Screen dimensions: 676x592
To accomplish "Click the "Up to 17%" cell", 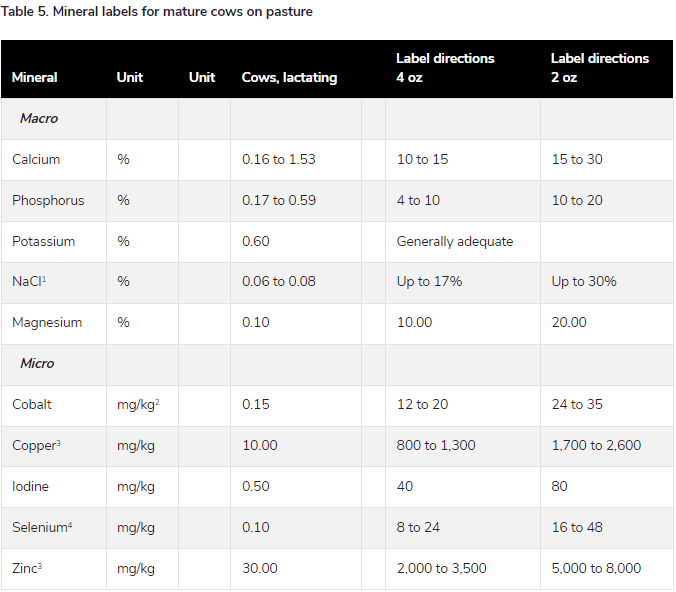I will 429,282.
